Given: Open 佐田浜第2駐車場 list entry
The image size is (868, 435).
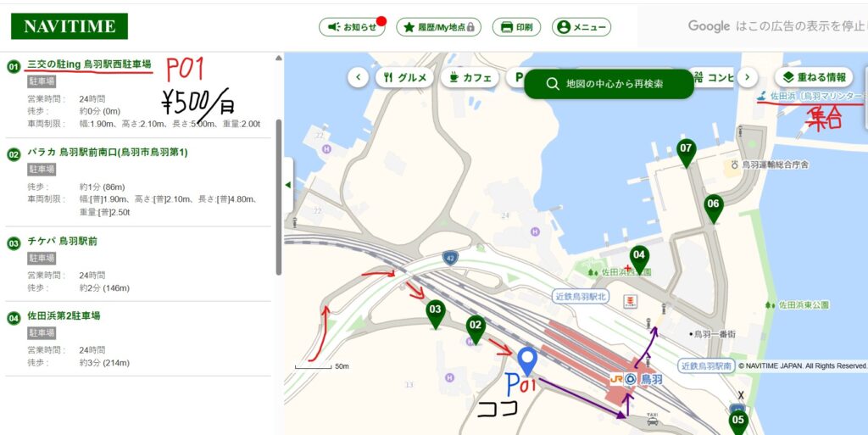Looking at the screenshot, I should coord(64,315).
